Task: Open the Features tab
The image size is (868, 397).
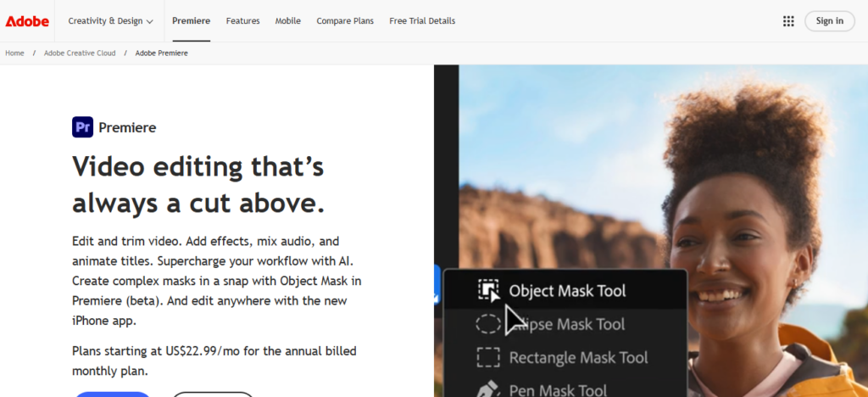Action: [242, 21]
